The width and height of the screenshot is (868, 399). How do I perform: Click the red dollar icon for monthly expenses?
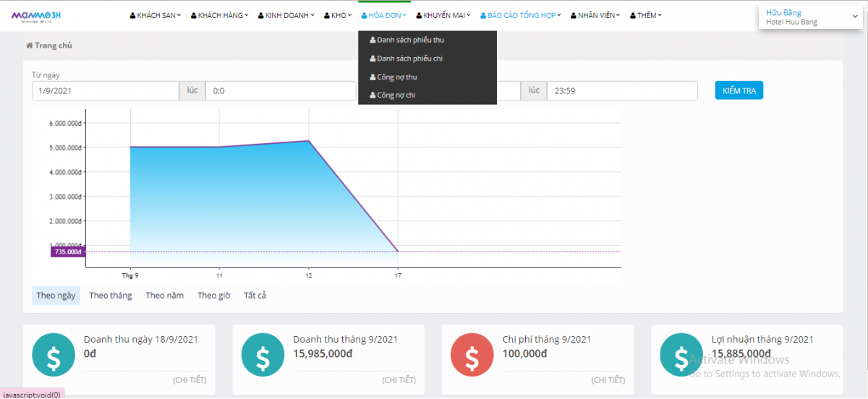[472, 356]
